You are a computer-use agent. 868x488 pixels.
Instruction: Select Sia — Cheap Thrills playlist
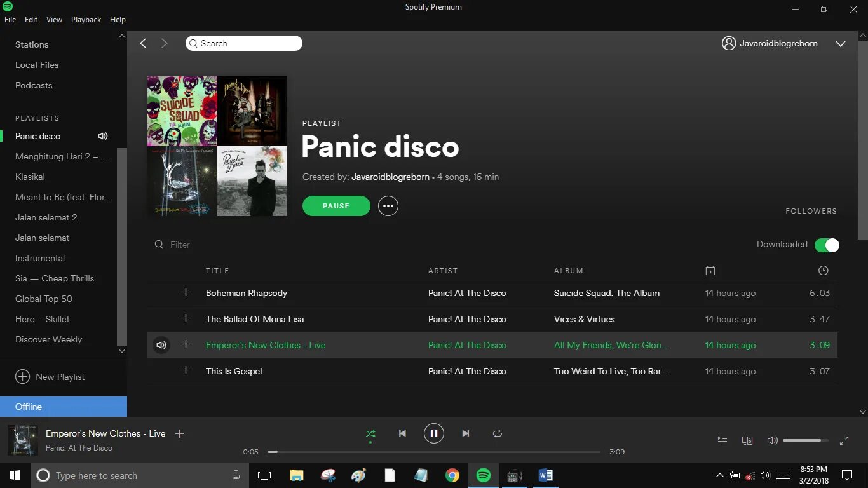(x=55, y=278)
